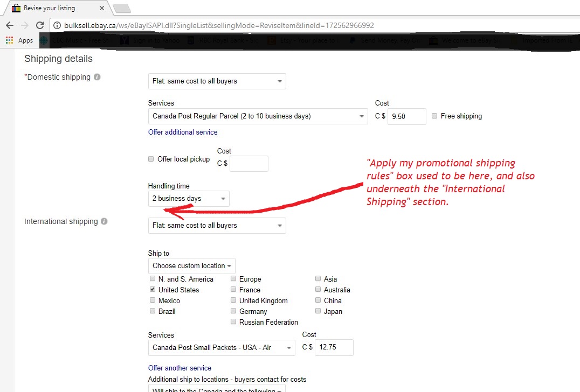The image size is (580, 392).
Task: Close the Revise your listing tab
Action: tap(102, 8)
